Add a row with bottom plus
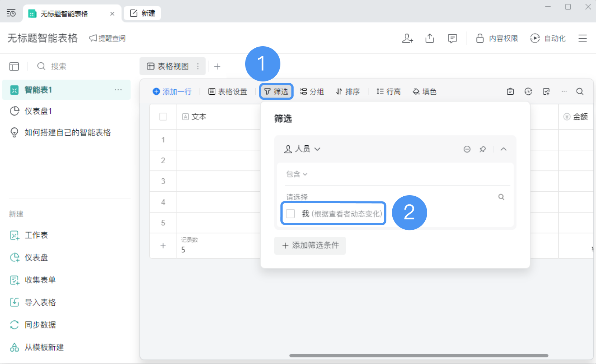The width and height of the screenshot is (596, 364). pos(163,246)
